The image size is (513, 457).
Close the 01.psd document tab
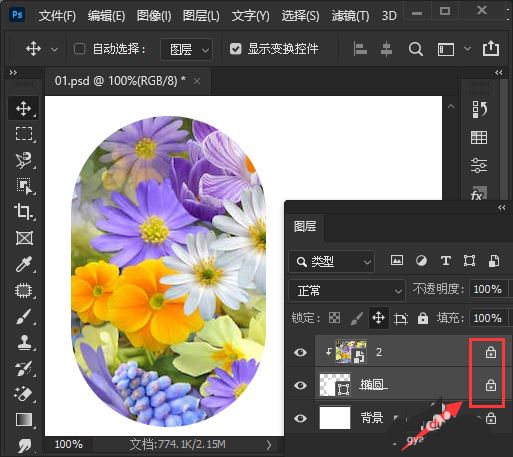pyautogui.click(x=197, y=81)
